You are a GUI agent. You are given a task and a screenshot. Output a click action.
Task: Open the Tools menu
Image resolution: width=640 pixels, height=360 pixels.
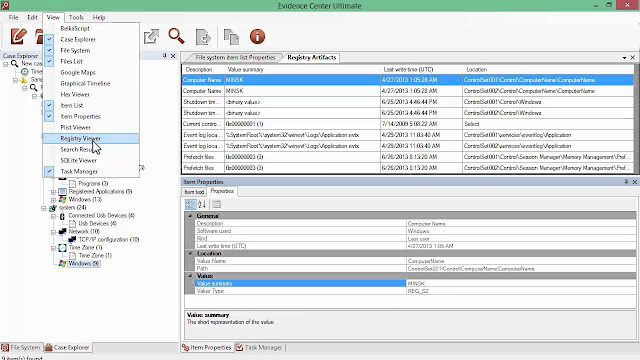[76, 17]
